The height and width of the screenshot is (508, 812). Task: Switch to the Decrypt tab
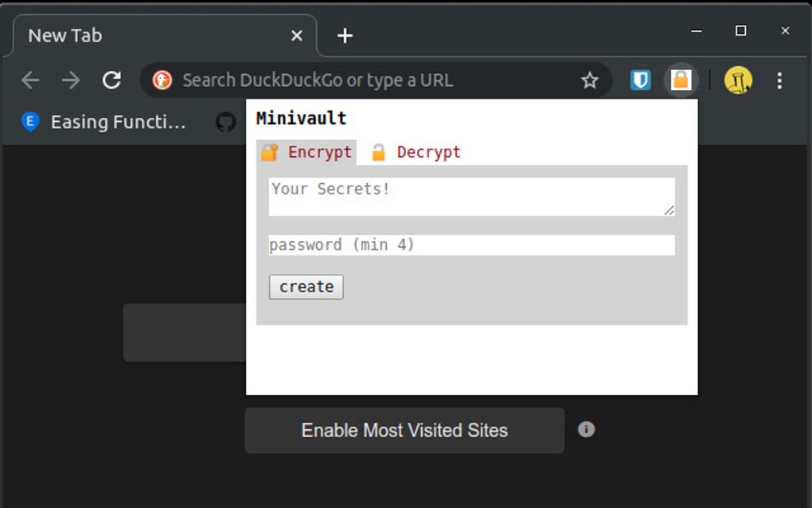[x=416, y=152]
